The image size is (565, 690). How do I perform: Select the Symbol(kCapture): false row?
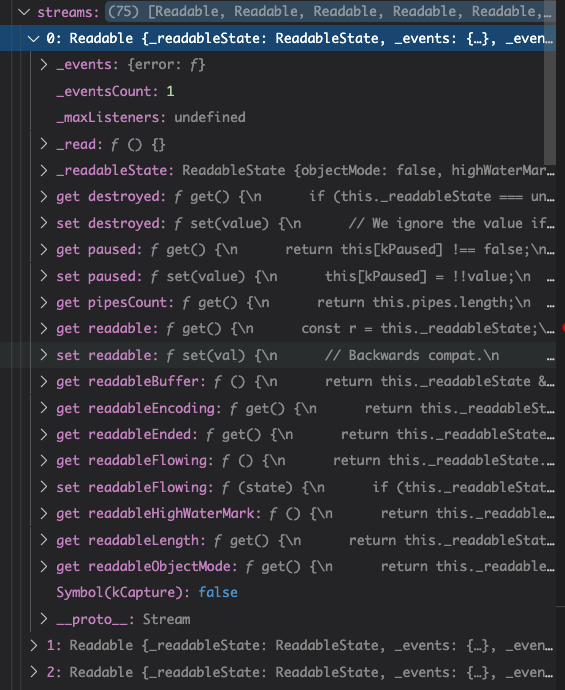click(x=278, y=593)
